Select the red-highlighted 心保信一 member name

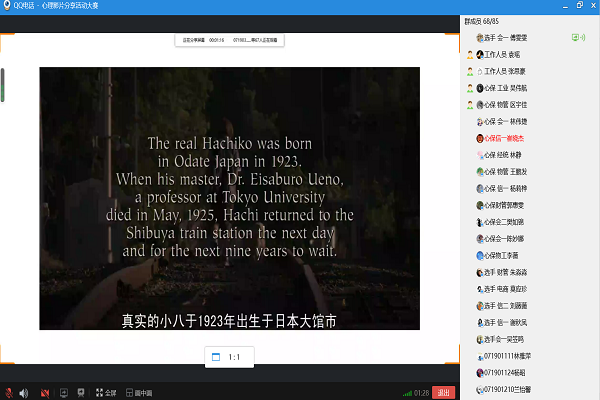tap(504, 139)
